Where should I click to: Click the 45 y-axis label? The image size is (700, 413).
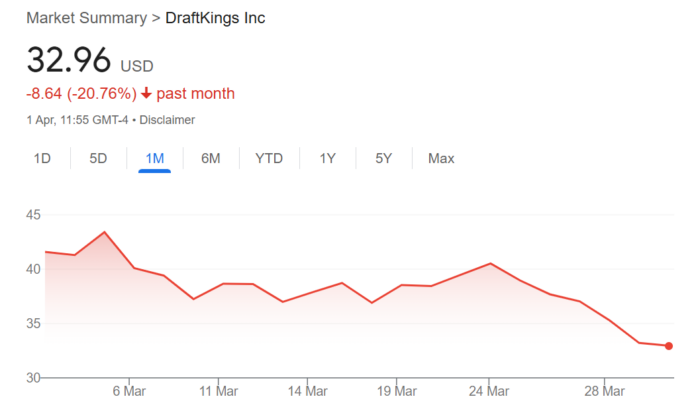34,215
